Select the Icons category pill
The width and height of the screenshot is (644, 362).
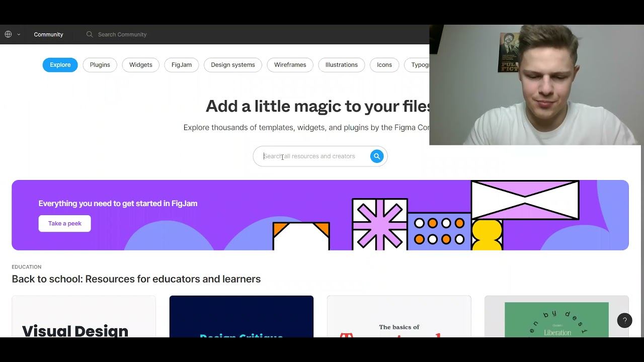(x=384, y=65)
